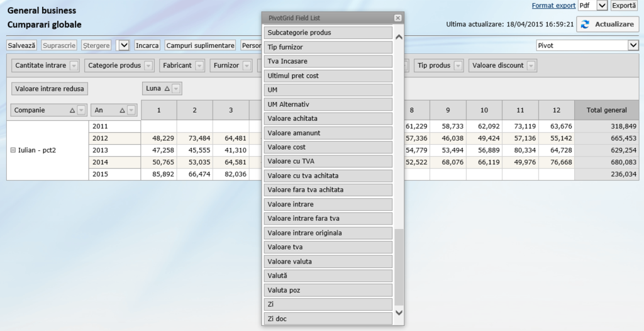Viewport: 644px width, 331px height.
Task: Click the Total general column header
Action: click(x=606, y=110)
